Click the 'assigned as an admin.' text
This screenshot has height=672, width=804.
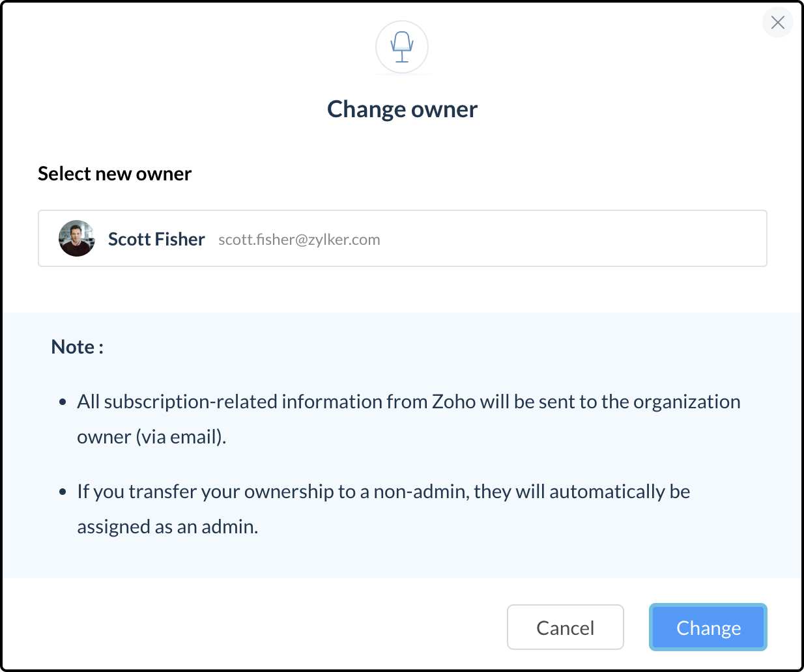(x=167, y=527)
